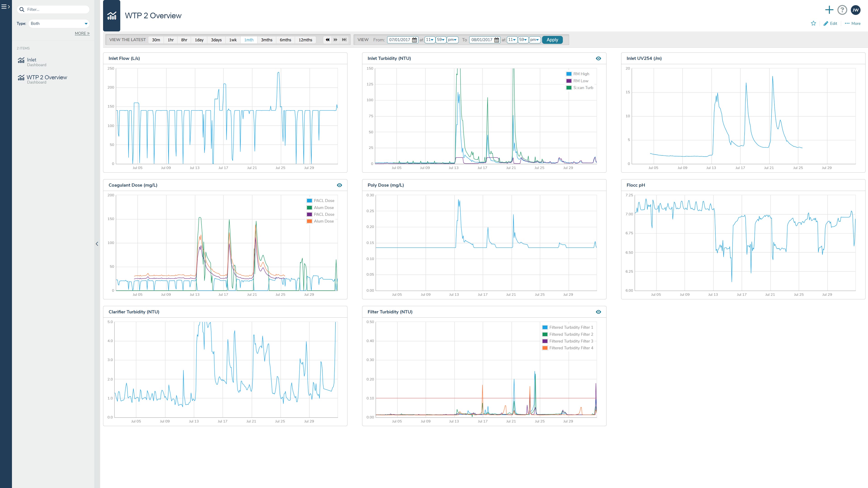Open the From hour 11 dropdown

click(x=430, y=40)
